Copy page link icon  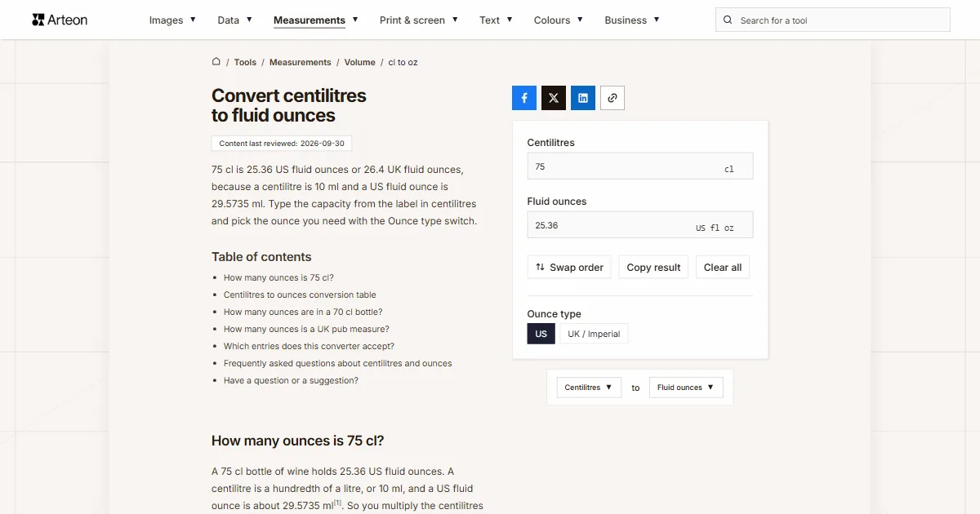click(x=612, y=98)
